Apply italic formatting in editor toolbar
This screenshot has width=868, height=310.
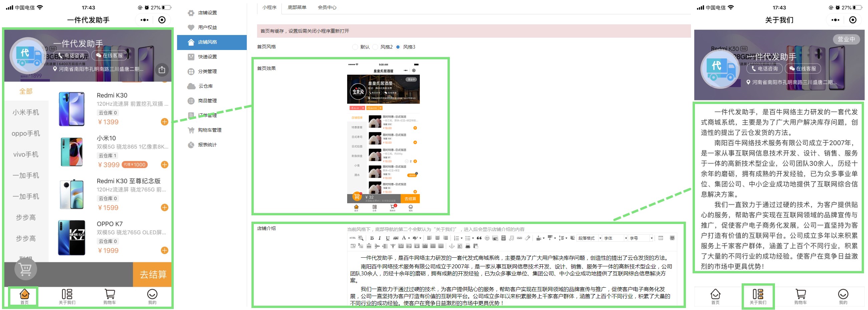pos(380,238)
